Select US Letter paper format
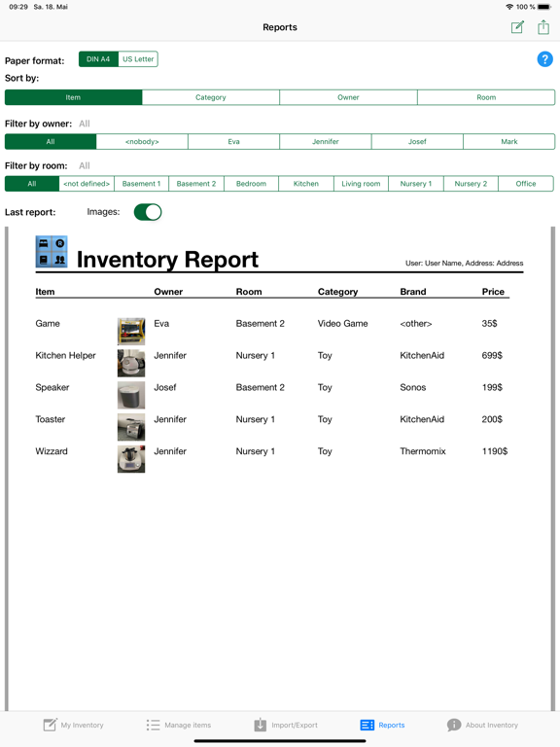The image size is (560, 747). 138,59
